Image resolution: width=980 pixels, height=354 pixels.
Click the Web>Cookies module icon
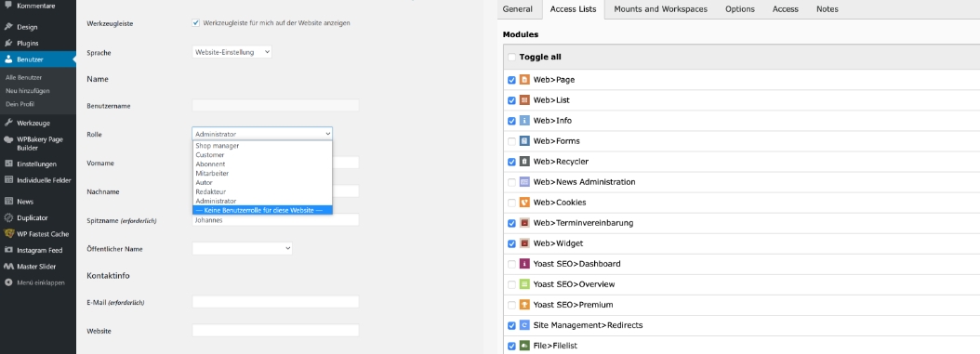[525, 203]
